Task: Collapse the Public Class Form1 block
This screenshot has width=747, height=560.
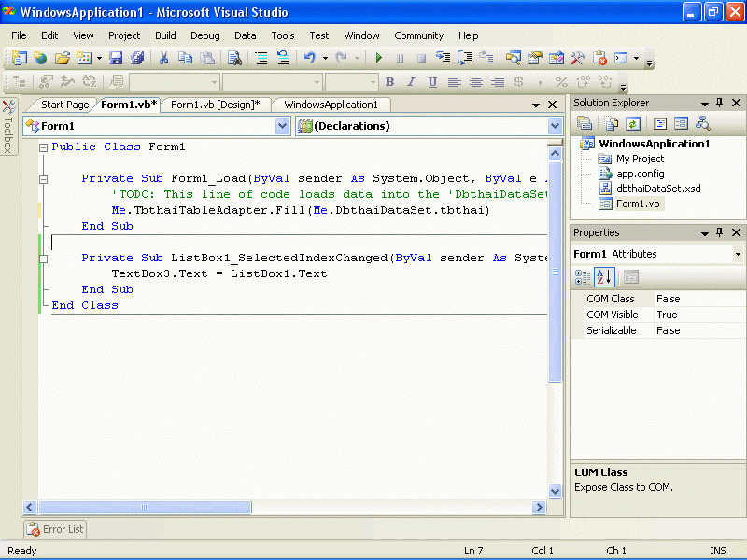Action: pyautogui.click(x=43, y=147)
